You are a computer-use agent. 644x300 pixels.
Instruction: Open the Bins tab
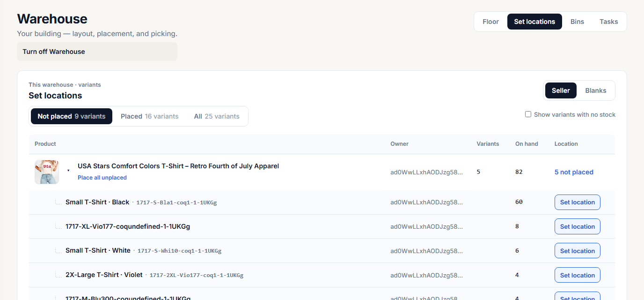[x=577, y=22]
